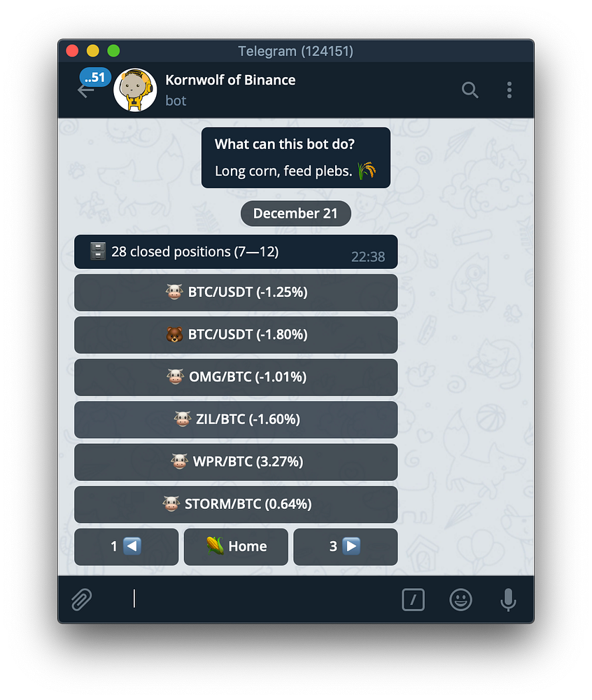The width and height of the screenshot is (592, 700).
Task: Click the corn Home button
Action: (236, 547)
